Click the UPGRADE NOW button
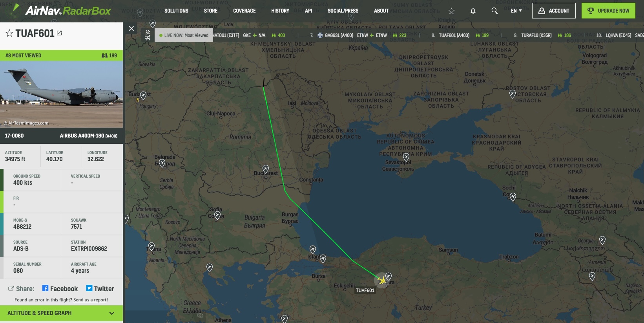The image size is (644, 323). (x=608, y=11)
